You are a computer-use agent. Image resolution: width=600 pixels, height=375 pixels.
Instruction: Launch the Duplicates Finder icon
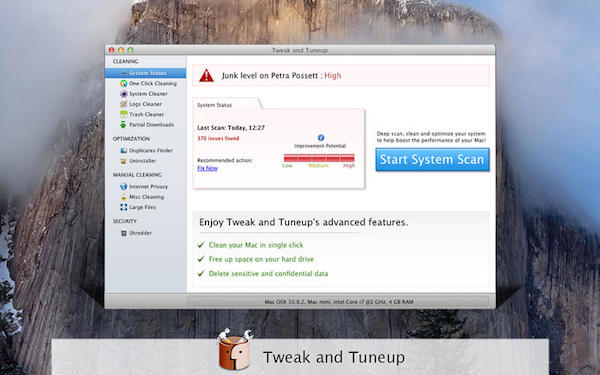[x=124, y=150]
